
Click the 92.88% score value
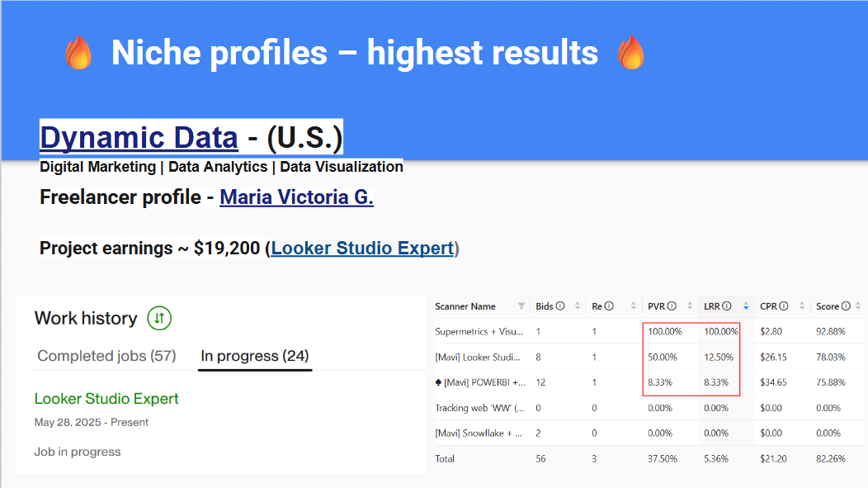click(x=830, y=332)
